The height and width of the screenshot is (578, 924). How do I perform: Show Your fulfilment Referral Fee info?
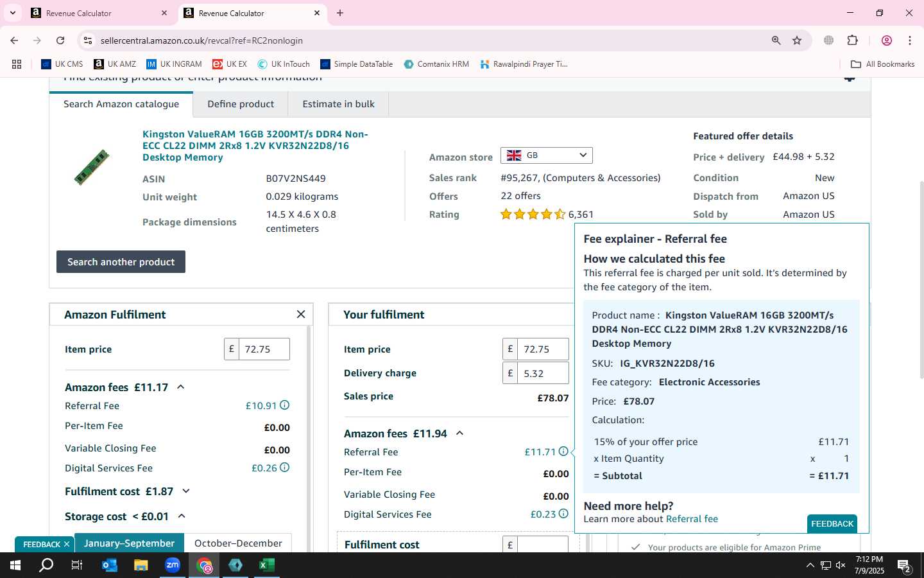(563, 451)
